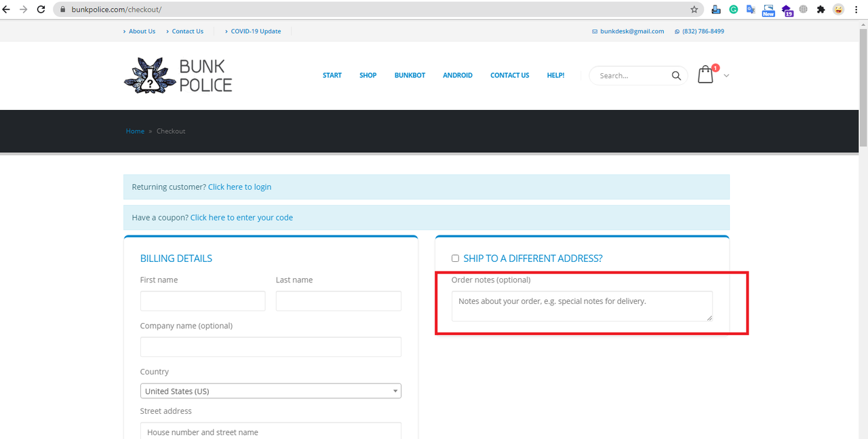The width and height of the screenshot is (868, 439).
Task: Click the Checkout breadcrumb text
Action: pyautogui.click(x=171, y=131)
